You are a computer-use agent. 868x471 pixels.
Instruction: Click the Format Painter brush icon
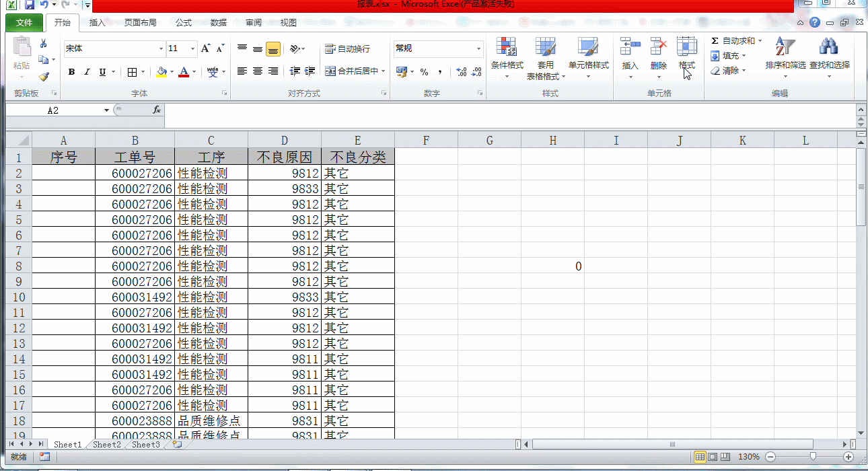[x=44, y=77]
